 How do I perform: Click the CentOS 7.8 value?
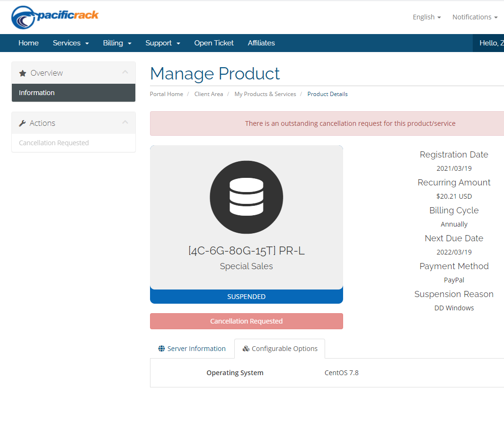[x=341, y=373]
